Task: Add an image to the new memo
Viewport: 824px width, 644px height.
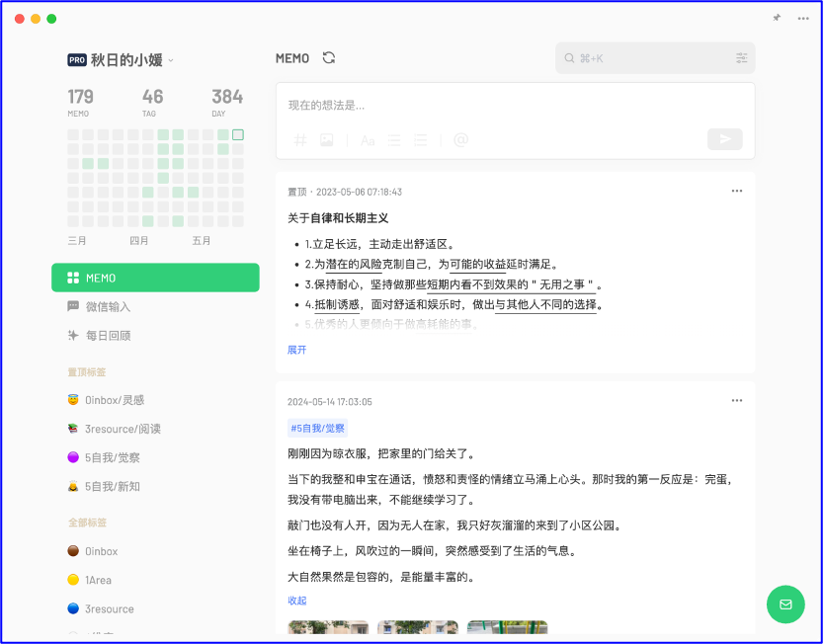Action: tap(327, 139)
